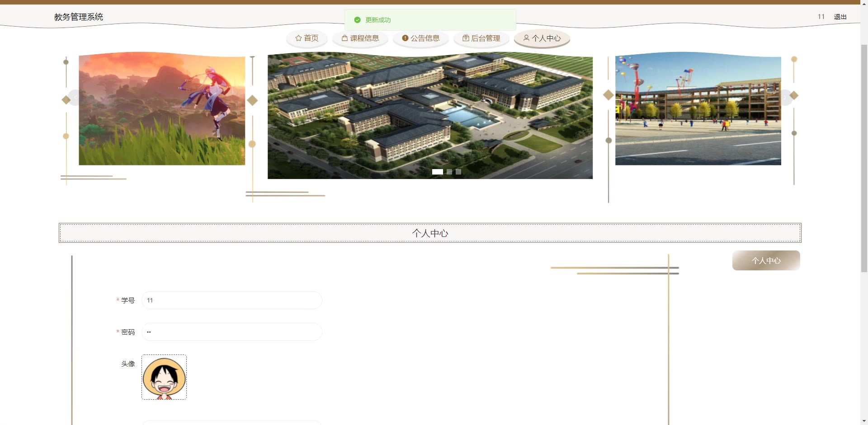Viewport: 868px width, 425px height.
Task: Click the 个人中心 section heading
Action: [430, 233]
